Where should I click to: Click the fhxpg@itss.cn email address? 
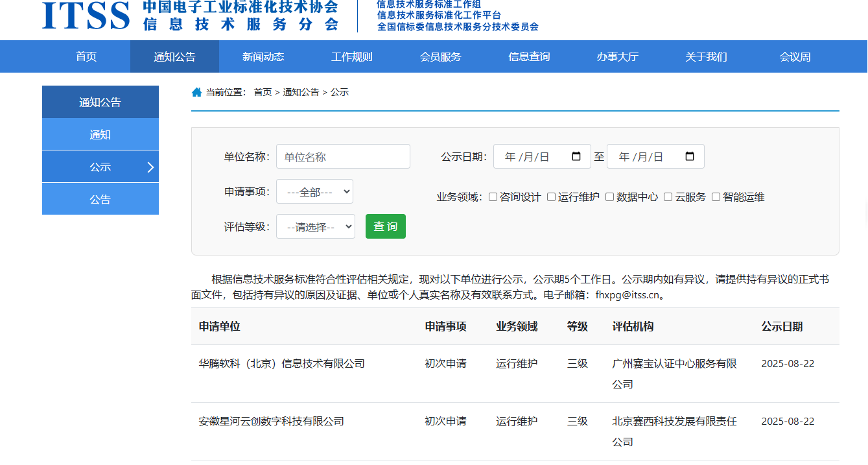pyautogui.click(x=628, y=295)
